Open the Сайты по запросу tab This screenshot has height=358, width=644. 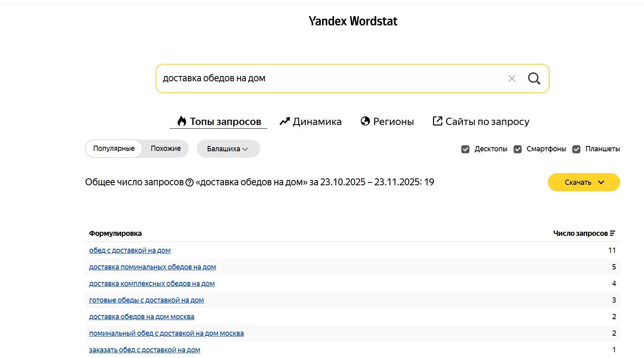pos(481,121)
